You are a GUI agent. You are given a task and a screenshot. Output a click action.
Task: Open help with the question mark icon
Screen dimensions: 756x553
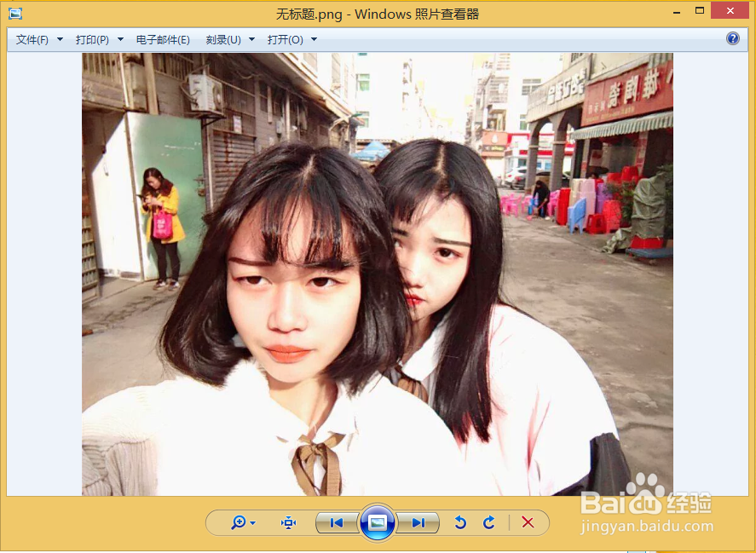click(x=734, y=38)
